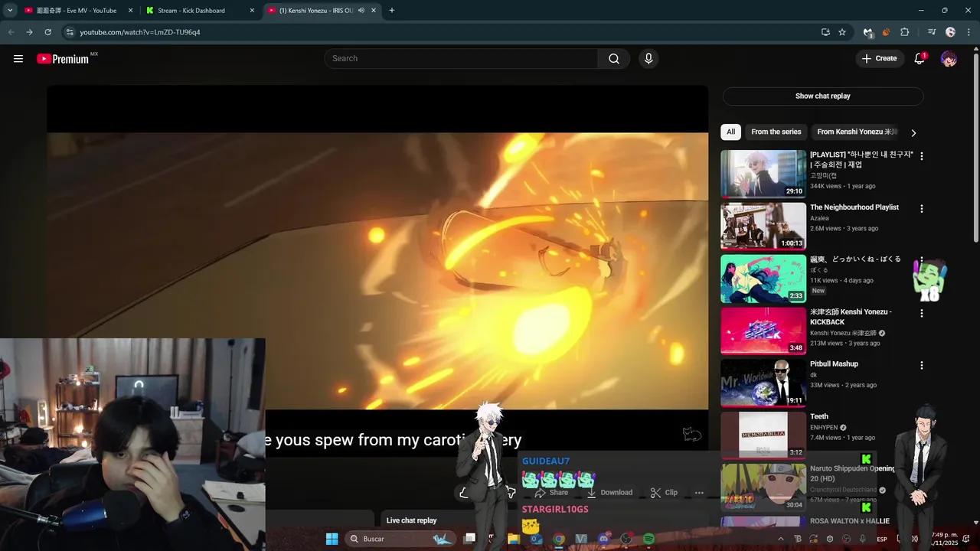Click the YouTube search input field

461,59
